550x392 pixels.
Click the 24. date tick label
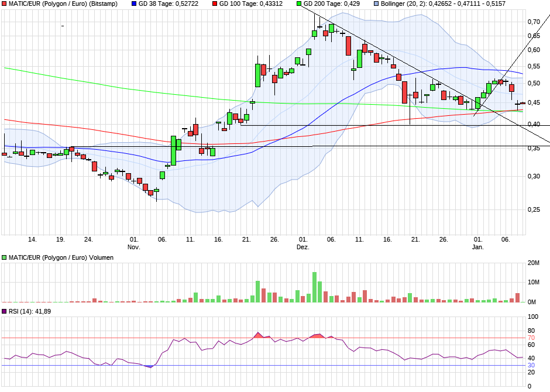(x=88, y=239)
